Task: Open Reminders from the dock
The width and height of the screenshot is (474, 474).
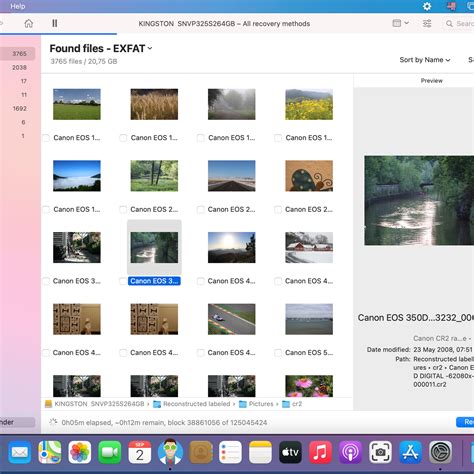Action: tap(230, 452)
